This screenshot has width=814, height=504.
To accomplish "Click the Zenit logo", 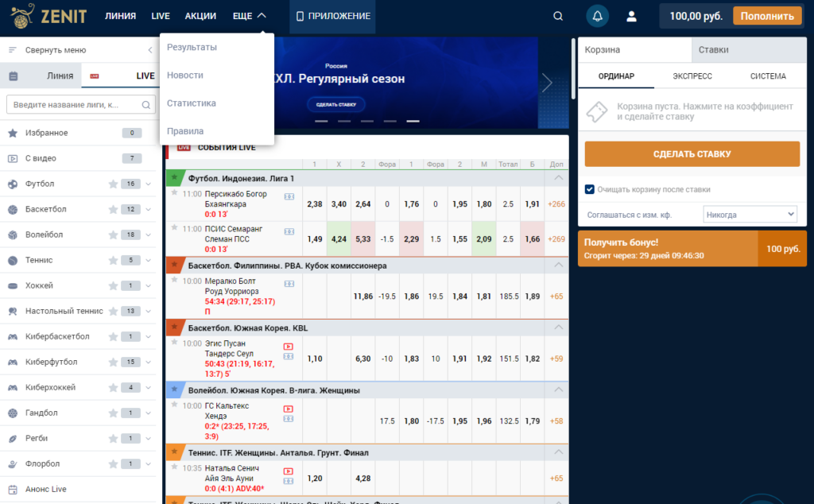I will (x=48, y=16).
